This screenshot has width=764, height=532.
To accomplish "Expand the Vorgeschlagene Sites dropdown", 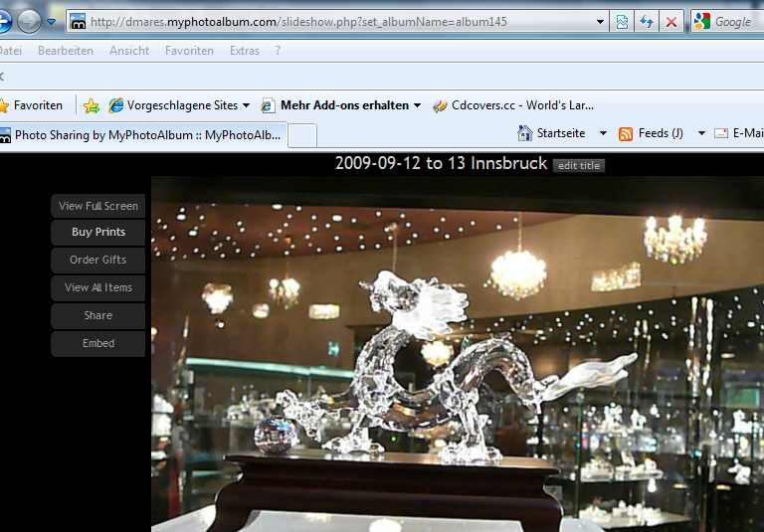I will tap(246, 105).
